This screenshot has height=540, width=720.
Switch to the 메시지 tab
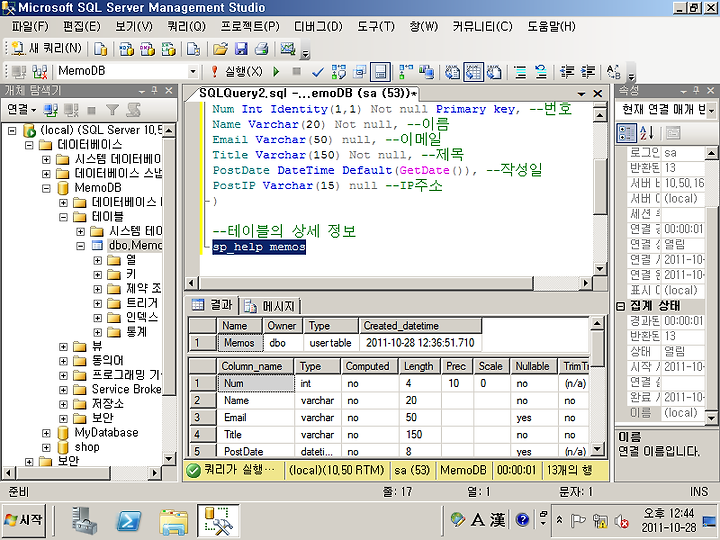pos(270,306)
